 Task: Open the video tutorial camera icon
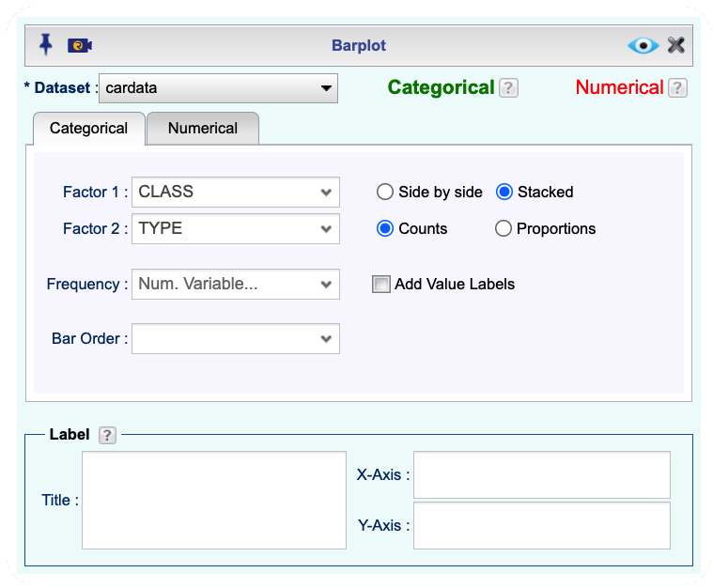click(80, 45)
